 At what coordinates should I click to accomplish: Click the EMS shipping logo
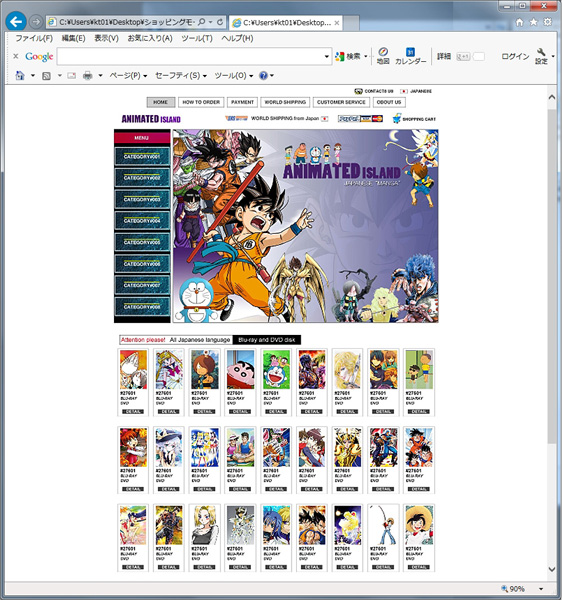pyautogui.click(x=236, y=118)
